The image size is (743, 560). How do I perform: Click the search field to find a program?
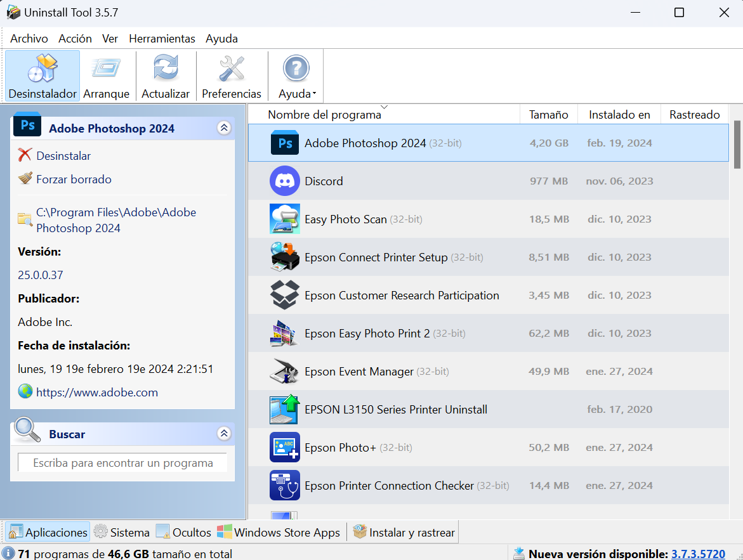(x=122, y=462)
